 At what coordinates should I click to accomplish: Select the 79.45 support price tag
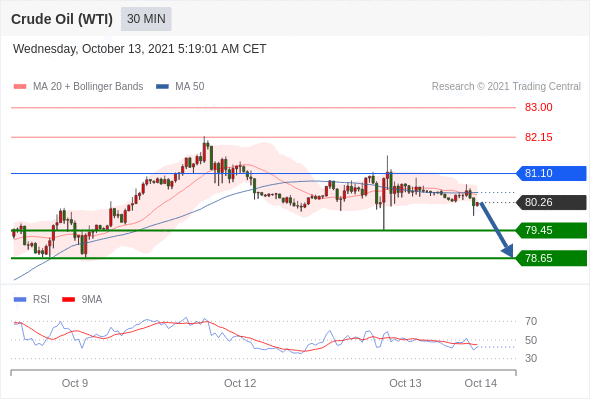pos(551,230)
